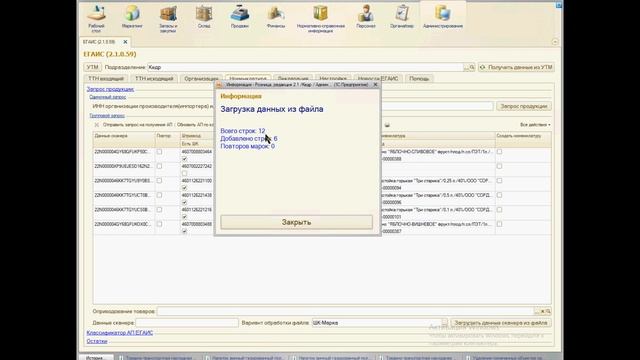
Task: Toggle Есть ШК checkbox under barcode 4601126221100
Action: (184, 188)
